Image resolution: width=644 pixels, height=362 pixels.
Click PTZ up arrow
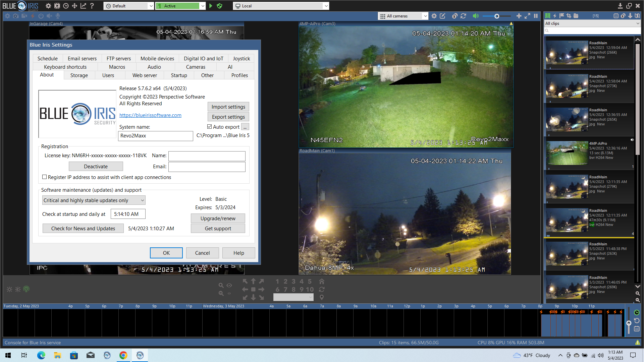point(253,281)
